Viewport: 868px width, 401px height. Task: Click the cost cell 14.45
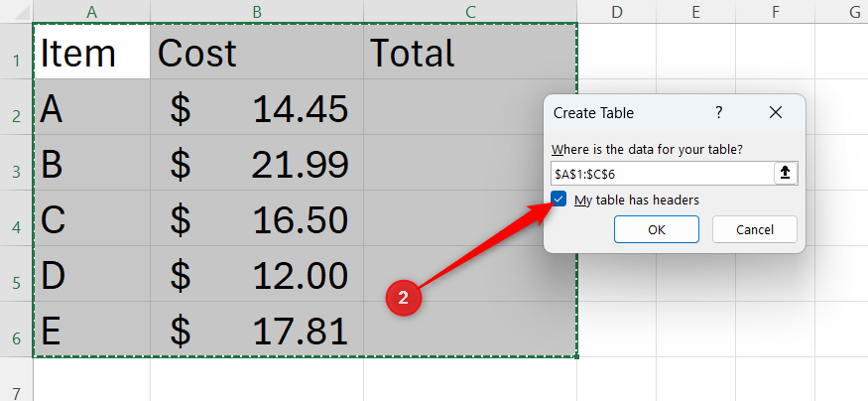click(x=257, y=107)
